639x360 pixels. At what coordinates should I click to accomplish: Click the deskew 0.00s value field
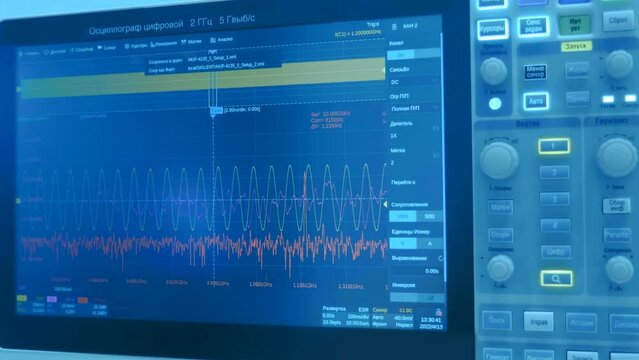pos(417,271)
